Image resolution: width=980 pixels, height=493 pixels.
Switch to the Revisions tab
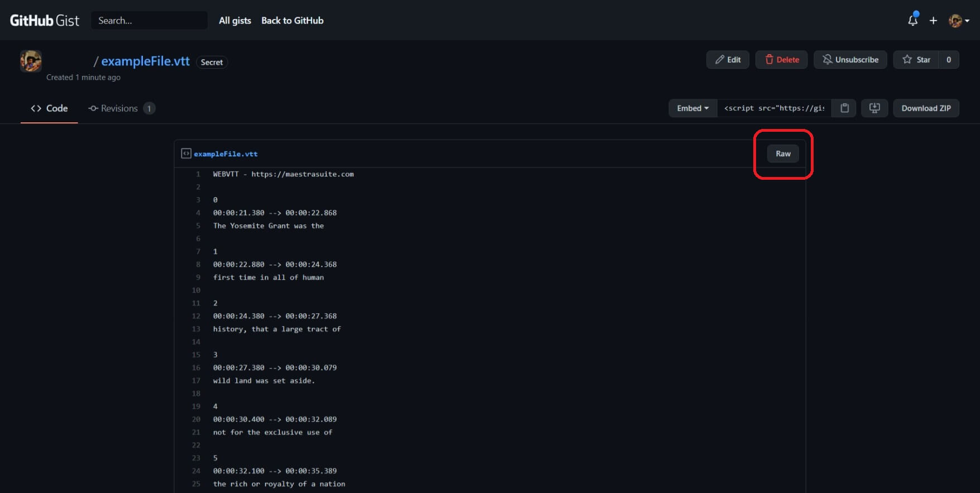click(121, 108)
